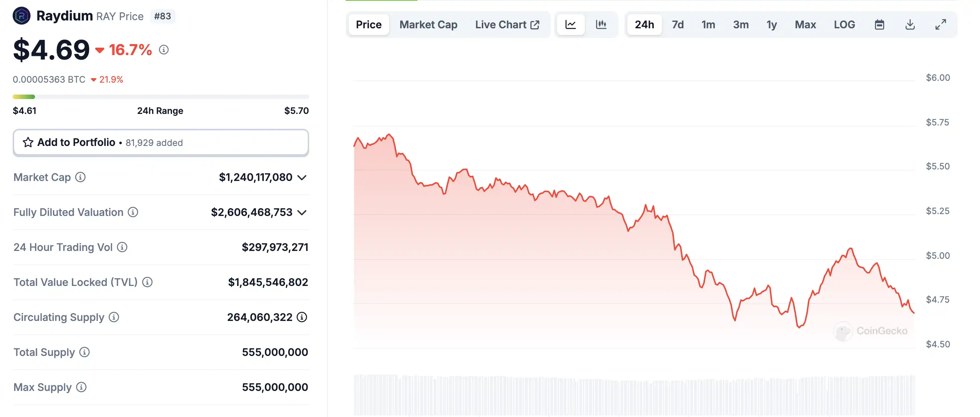
Task: Open Live Chart external link
Action: point(507,25)
